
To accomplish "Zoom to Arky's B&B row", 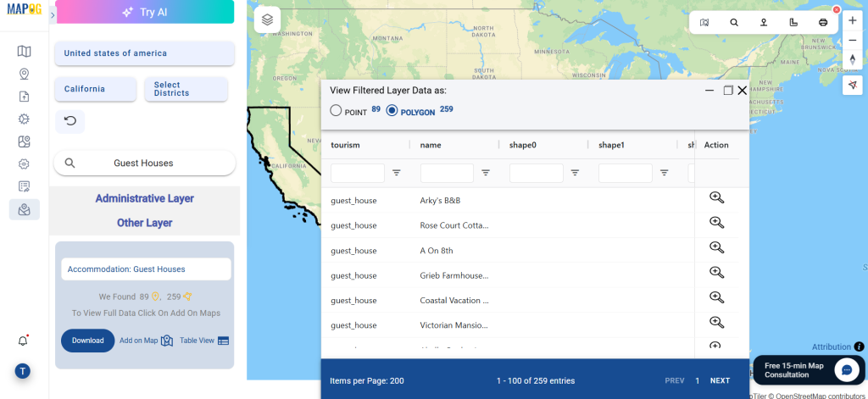I will click(x=717, y=197).
